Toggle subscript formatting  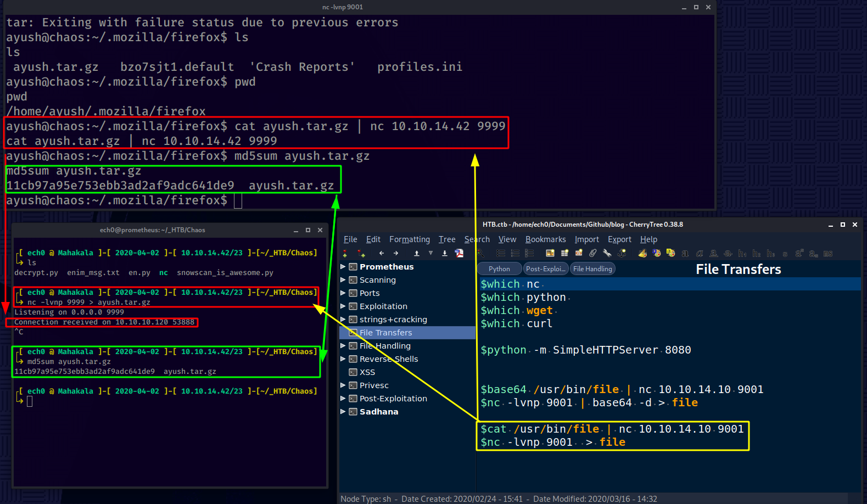coord(814,253)
